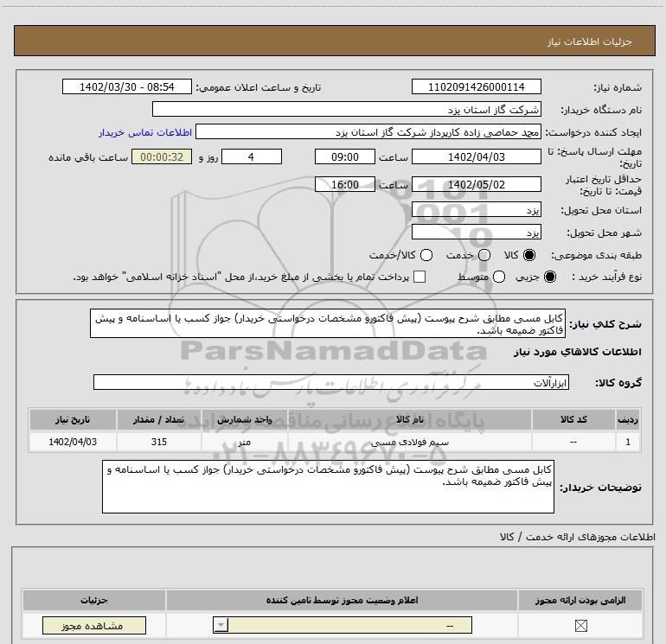Click the price validity date 1402/05/02 field
The width and height of the screenshot is (666, 644).
tap(476, 184)
